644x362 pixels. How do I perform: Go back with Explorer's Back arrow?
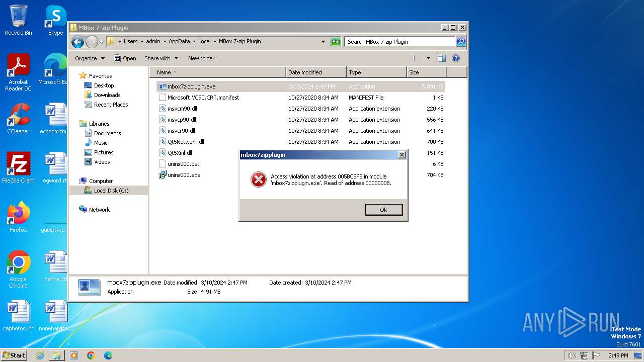[x=77, y=42]
